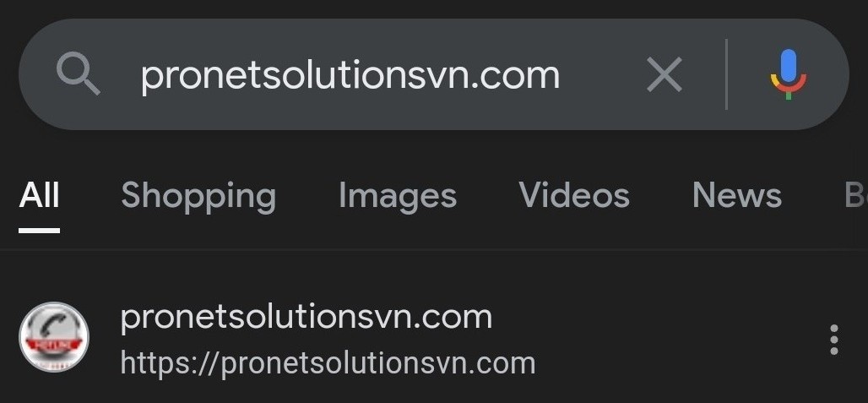Select the cut-off tab after News

855,195
